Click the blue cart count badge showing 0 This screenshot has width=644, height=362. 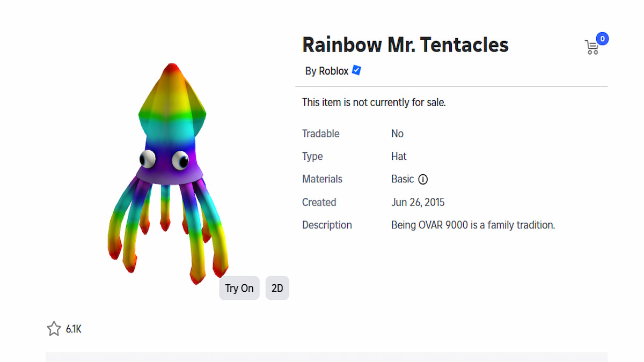(602, 39)
